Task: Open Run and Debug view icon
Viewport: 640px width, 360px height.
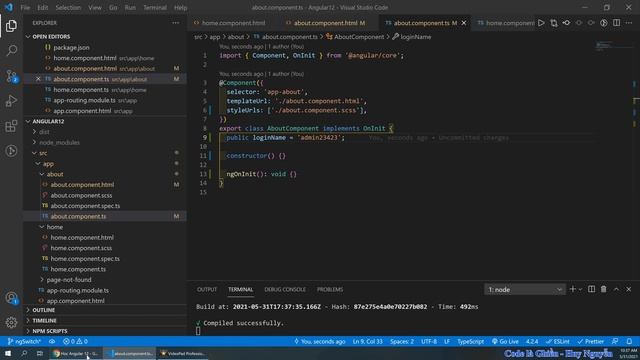Action: 11,101
